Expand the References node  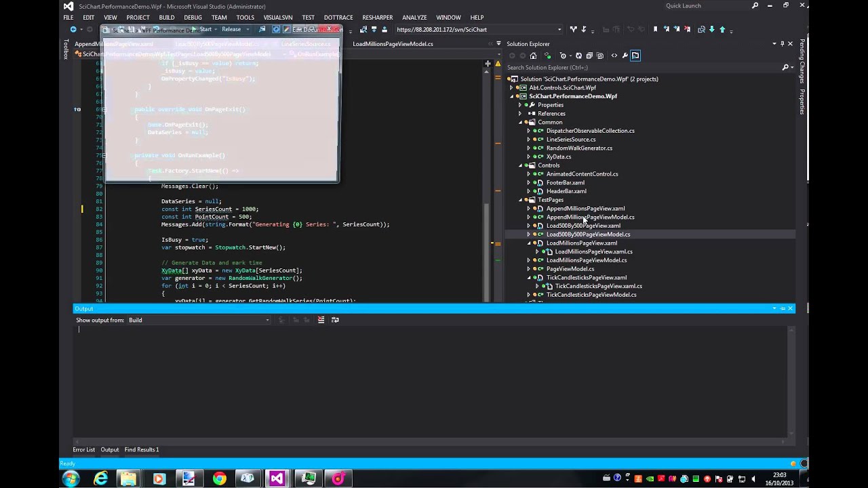[520, 114]
